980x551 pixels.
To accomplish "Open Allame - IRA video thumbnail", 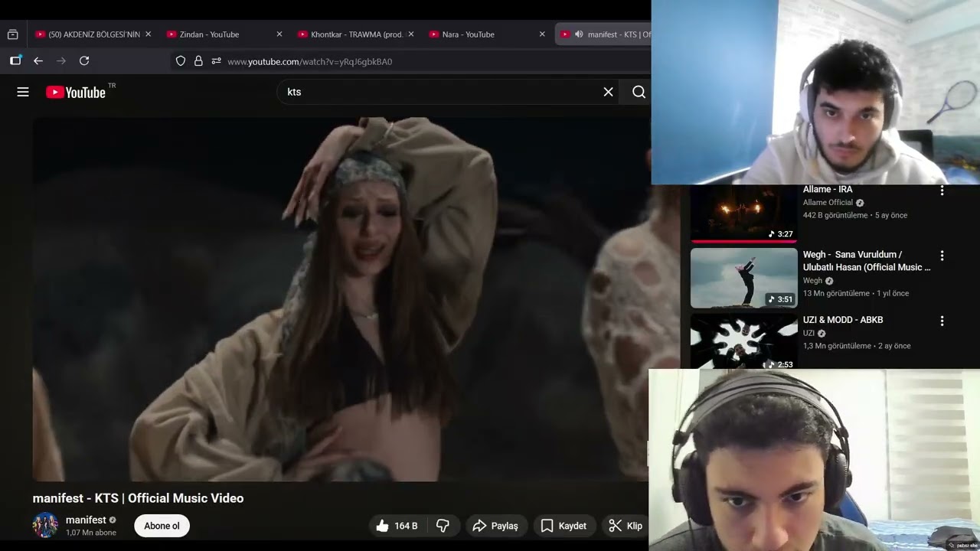I will (743, 214).
